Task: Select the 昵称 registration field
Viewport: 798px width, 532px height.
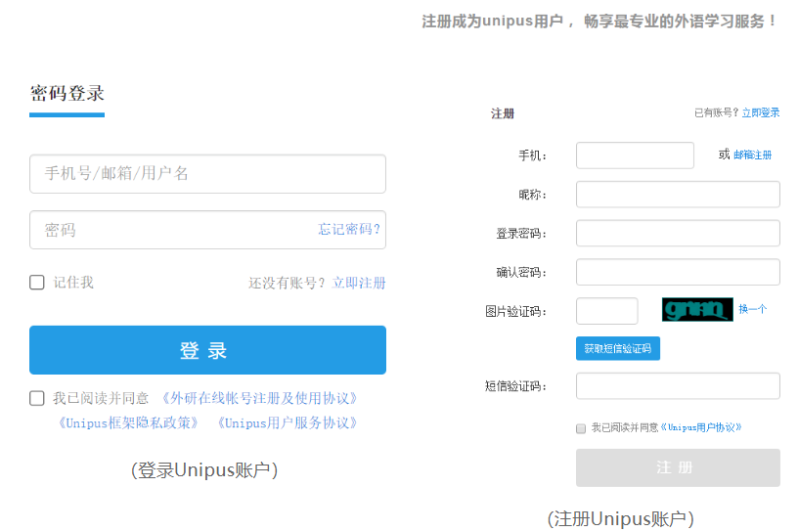Action: click(x=678, y=195)
